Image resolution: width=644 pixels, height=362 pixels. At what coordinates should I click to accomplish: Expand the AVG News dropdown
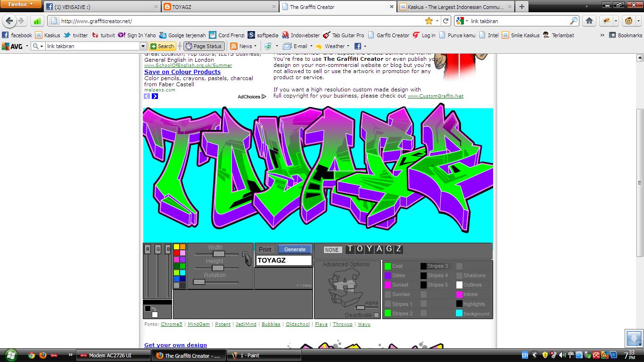point(255,46)
